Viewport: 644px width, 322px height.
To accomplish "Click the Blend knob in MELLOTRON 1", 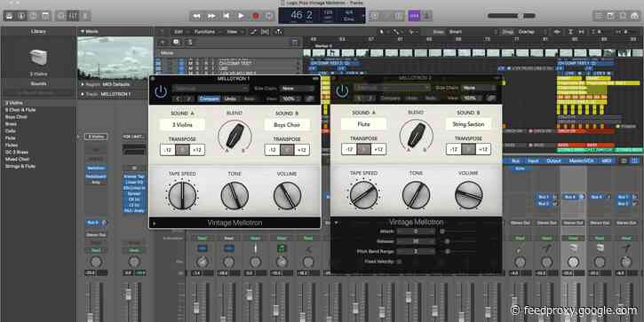I will (x=235, y=136).
